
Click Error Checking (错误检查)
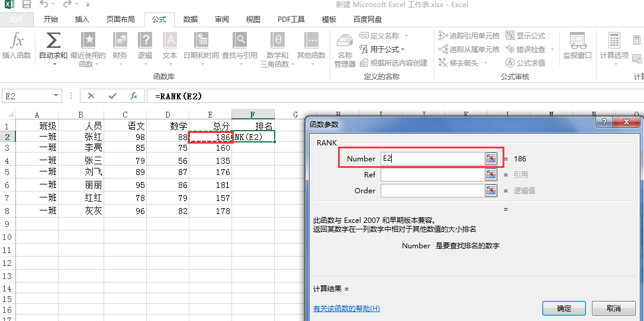(x=525, y=49)
